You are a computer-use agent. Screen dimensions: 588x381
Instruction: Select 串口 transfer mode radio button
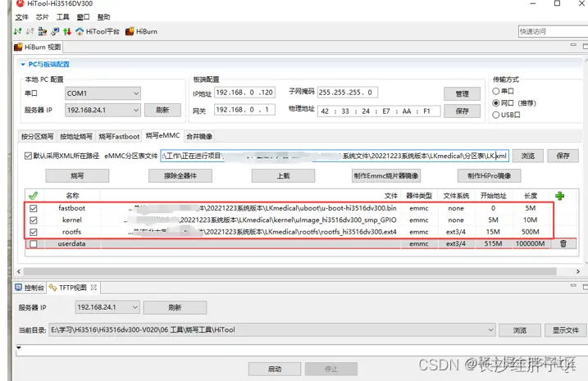pos(496,91)
